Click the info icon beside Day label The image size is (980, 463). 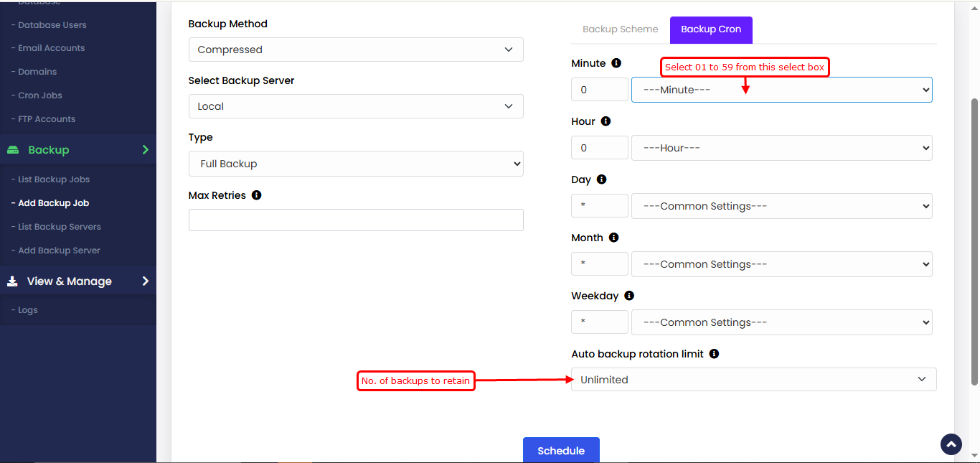[601, 179]
